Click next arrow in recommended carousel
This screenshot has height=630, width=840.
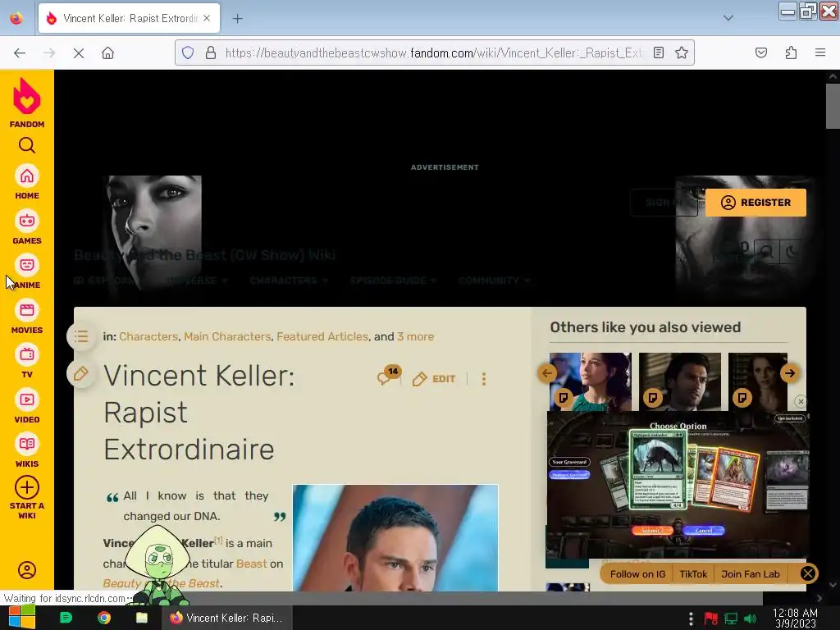790,373
